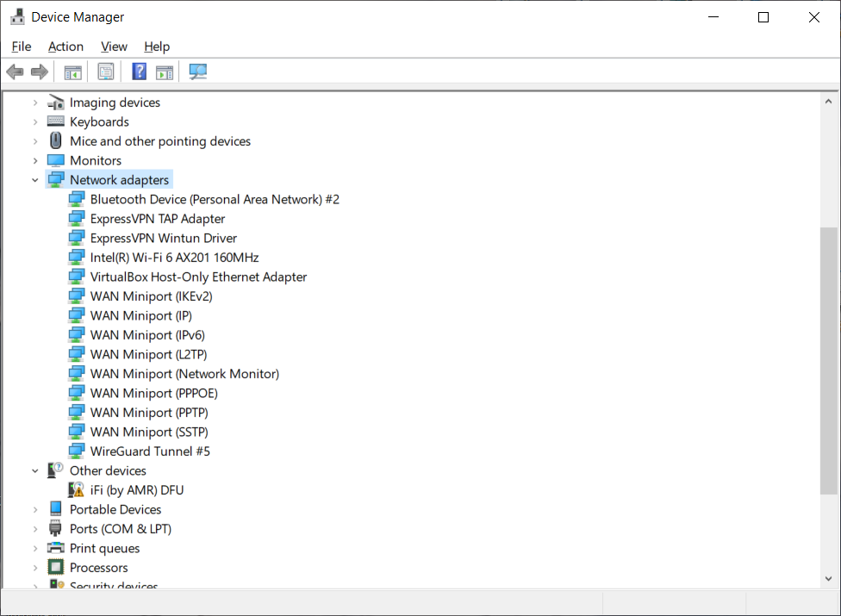
Task: Open Properties from the toolbar icon
Action: click(x=106, y=72)
